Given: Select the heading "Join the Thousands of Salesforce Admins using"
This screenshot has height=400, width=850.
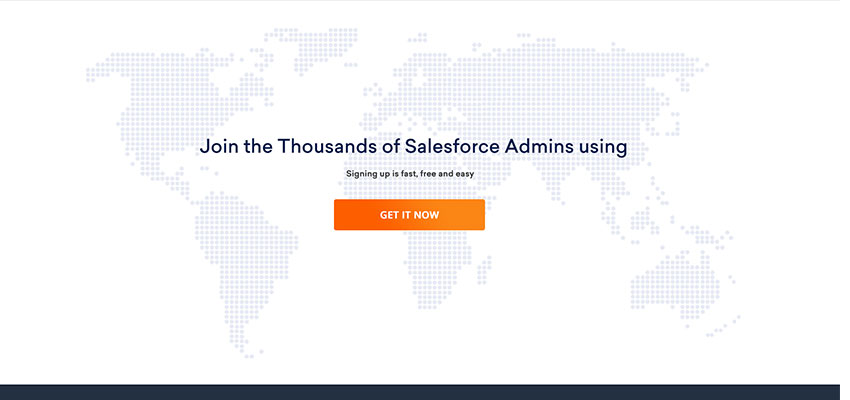Looking at the screenshot, I should 413,146.
